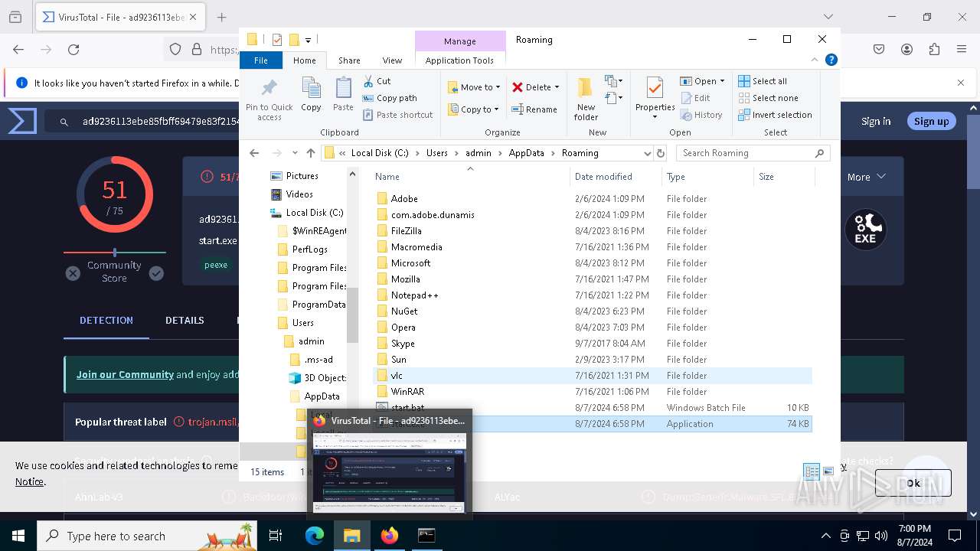Sort by the Type column header

pos(707,177)
